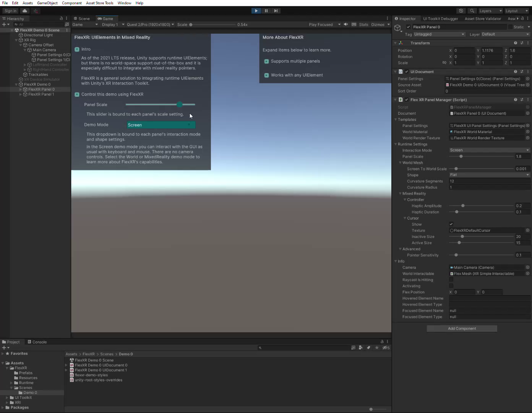This screenshot has height=413, width=532.
Task: Adjust the Haptic Amplitude slider
Action: coord(482,206)
